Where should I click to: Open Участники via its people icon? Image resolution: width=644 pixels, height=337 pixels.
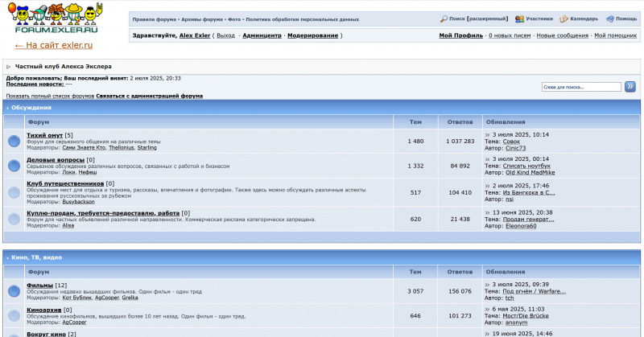tap(520, 18)
